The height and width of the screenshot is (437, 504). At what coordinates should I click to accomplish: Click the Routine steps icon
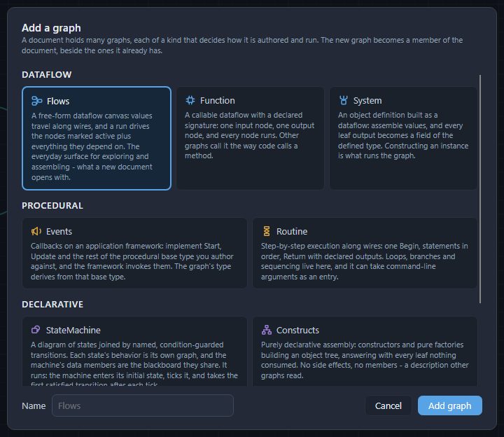[x=267, y=231]
